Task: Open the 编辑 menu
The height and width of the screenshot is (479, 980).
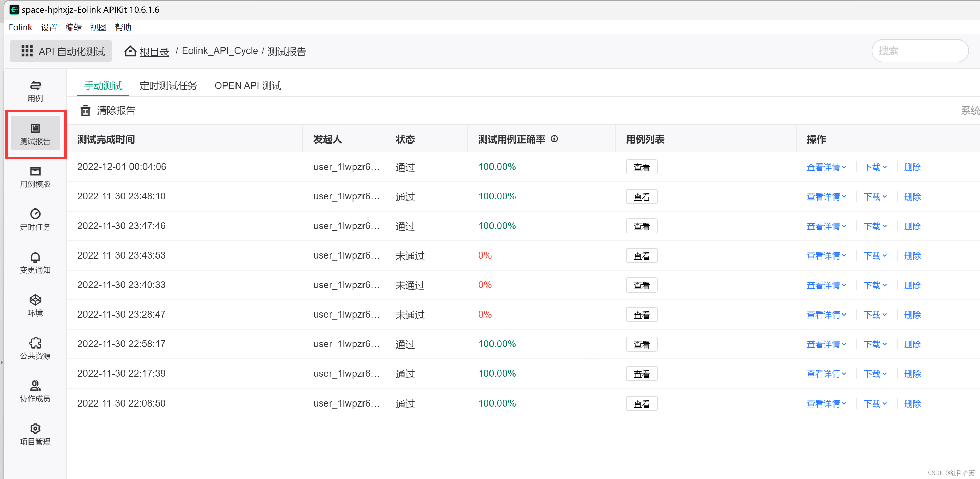Action: coord(73,27)
